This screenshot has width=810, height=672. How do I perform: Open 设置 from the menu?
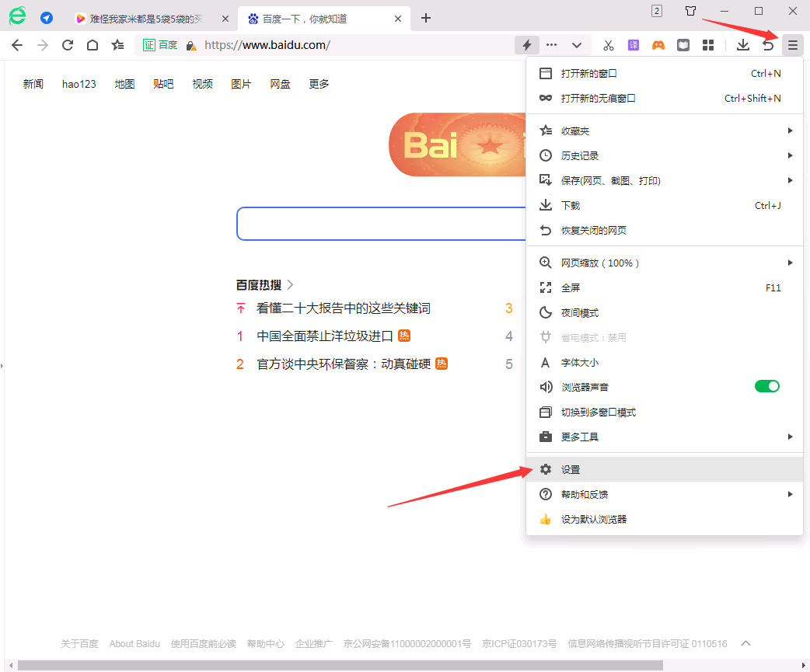point(665,470)
